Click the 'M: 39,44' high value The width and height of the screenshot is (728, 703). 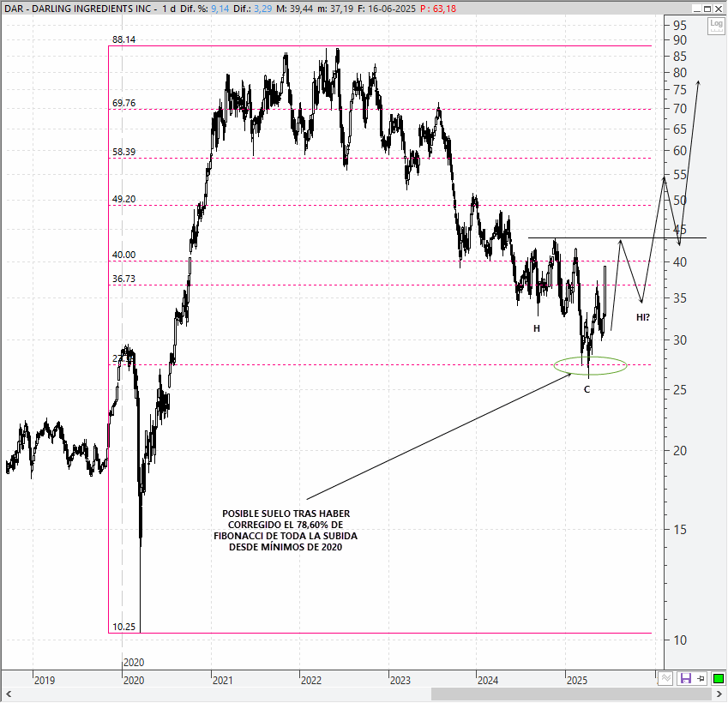[294, 9]
